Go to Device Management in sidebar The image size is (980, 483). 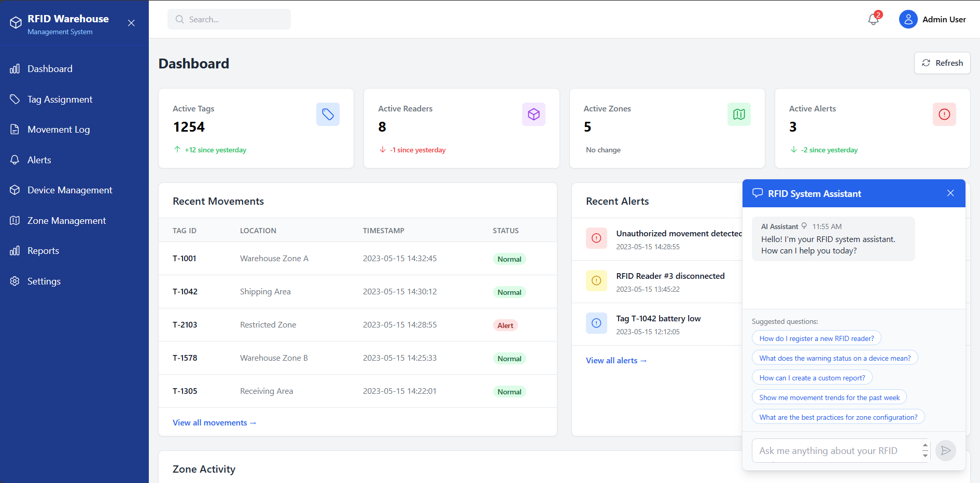(69, 190)
